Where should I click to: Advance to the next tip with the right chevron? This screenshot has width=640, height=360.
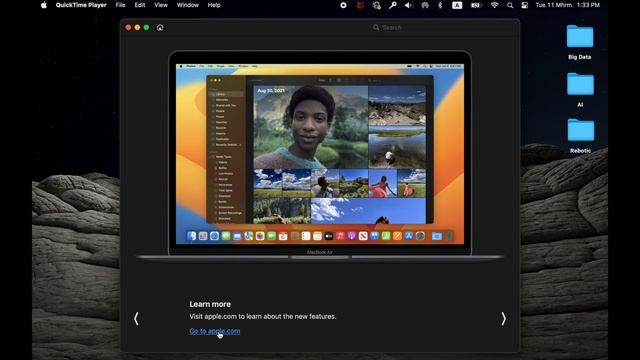click(503, 318)
